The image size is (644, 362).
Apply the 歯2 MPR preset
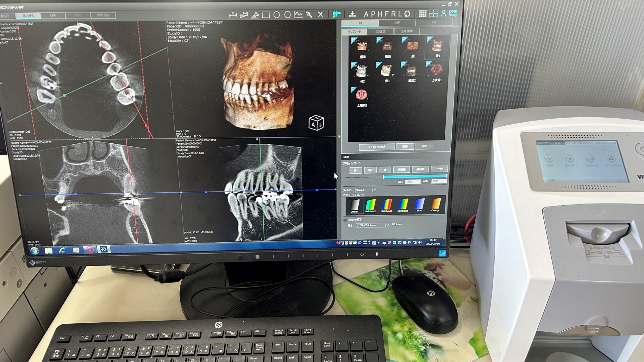click(370, 170)
